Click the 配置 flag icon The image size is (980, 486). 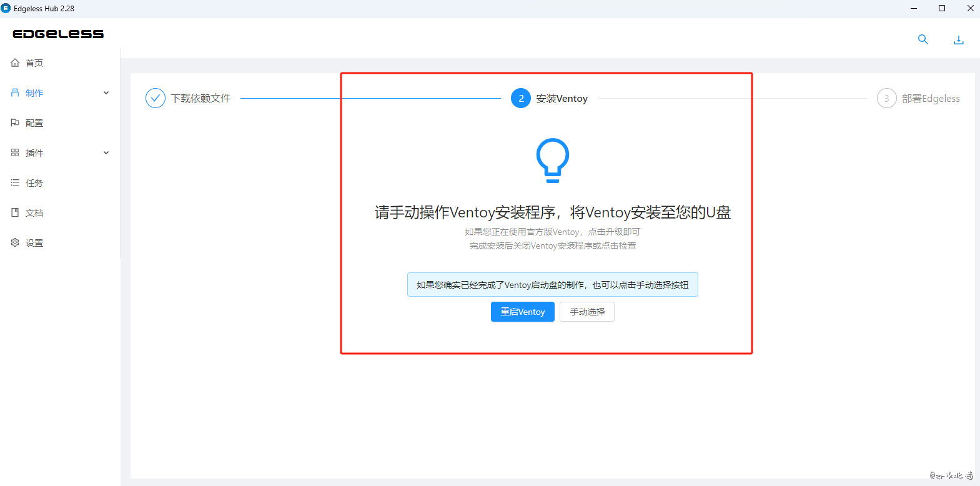[x=15, y=122]
